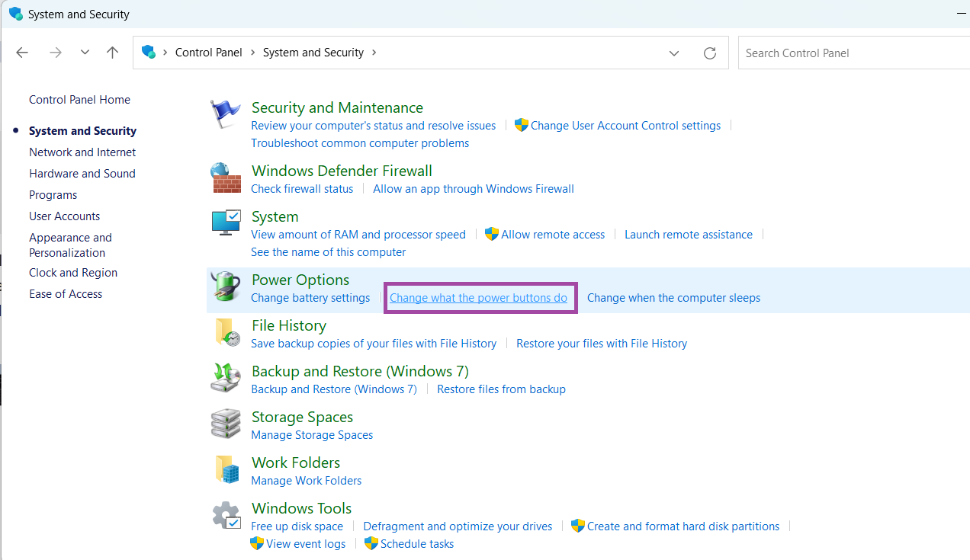Open the Storage Spaces drives icon
The image size is (970, 560).
click(x=226, y=424)
